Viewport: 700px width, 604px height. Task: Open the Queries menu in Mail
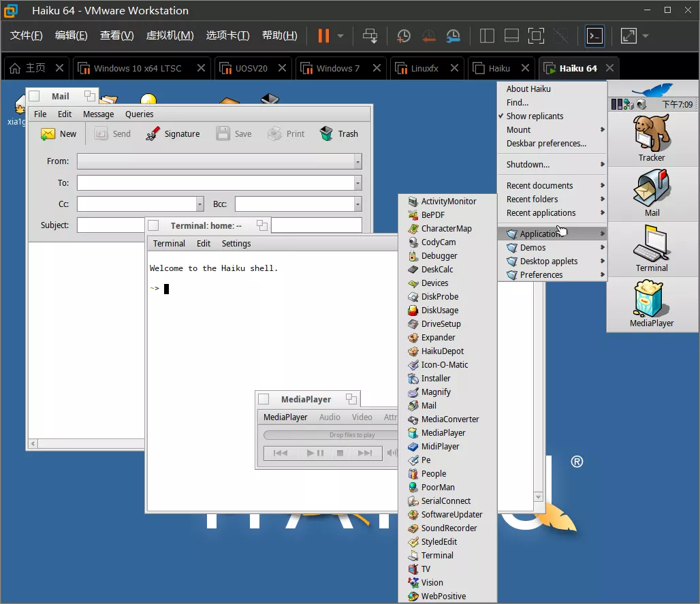139,114
